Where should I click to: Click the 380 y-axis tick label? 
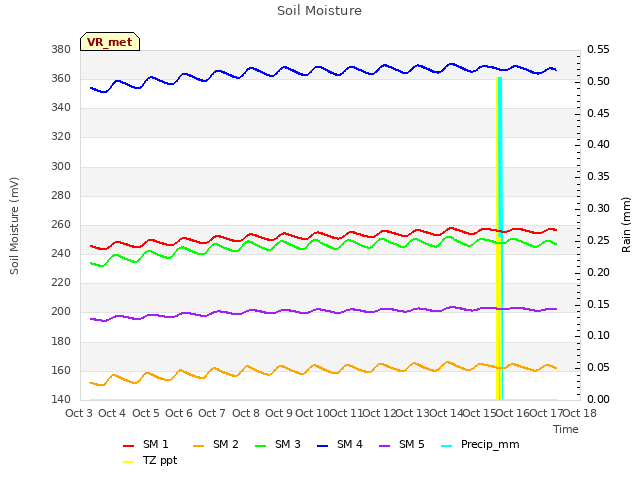tap(61, 50)
